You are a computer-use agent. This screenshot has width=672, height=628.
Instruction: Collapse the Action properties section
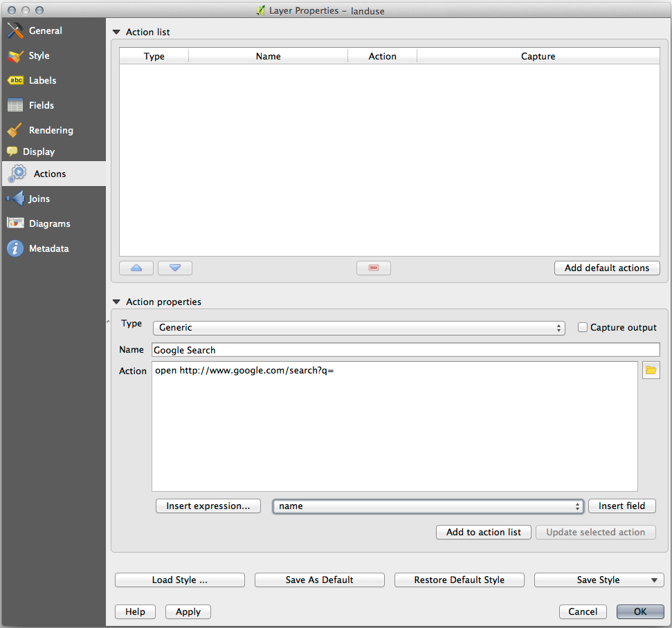pos(116,302)
